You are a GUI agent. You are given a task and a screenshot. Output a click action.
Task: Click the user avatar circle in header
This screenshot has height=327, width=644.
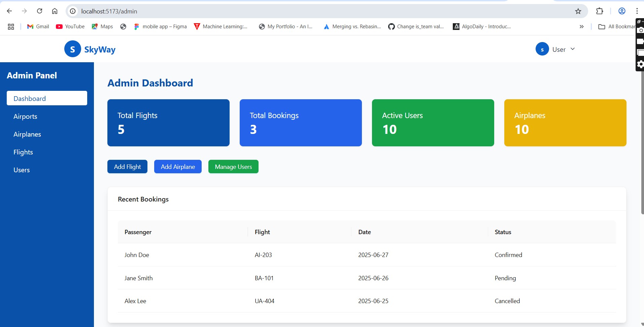pos(542,49)
